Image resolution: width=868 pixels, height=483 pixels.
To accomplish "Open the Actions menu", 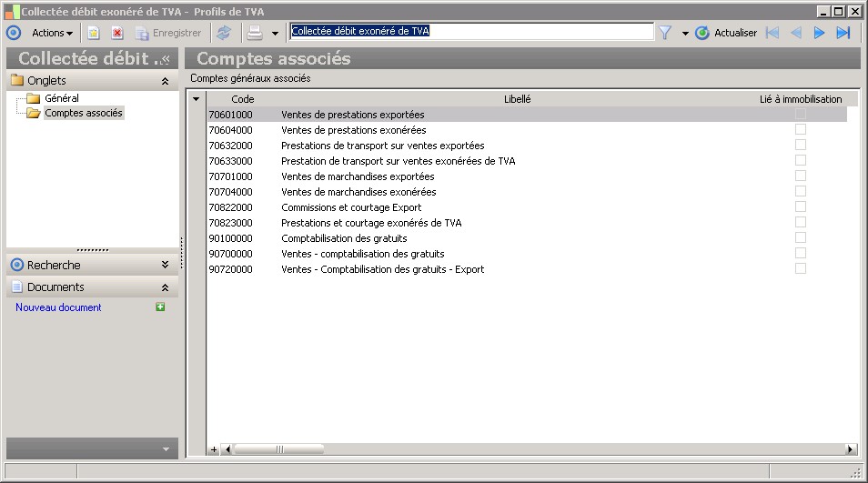I will coord(52,33).
